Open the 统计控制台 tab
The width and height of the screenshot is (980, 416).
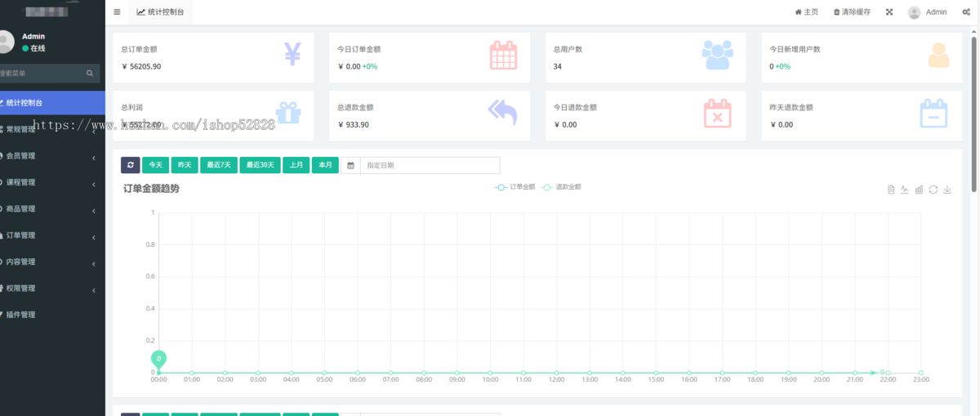click(160, 12)
